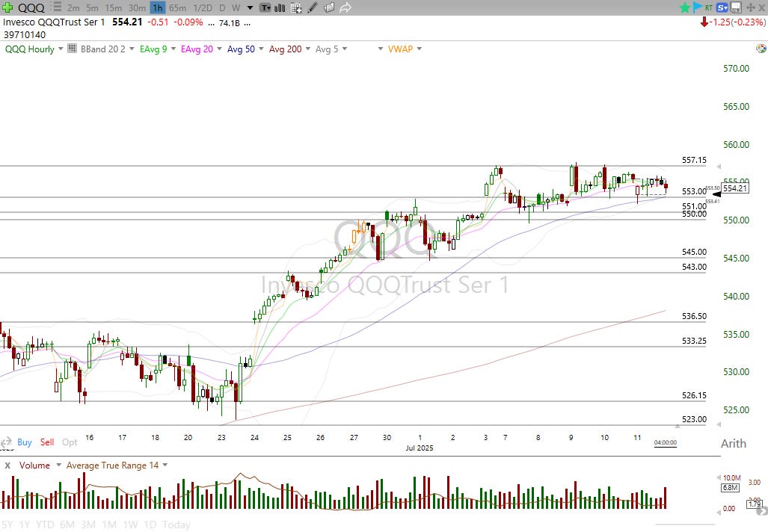Click the Sell button
This screenshot has height=532, width=768.
point(47,442)
